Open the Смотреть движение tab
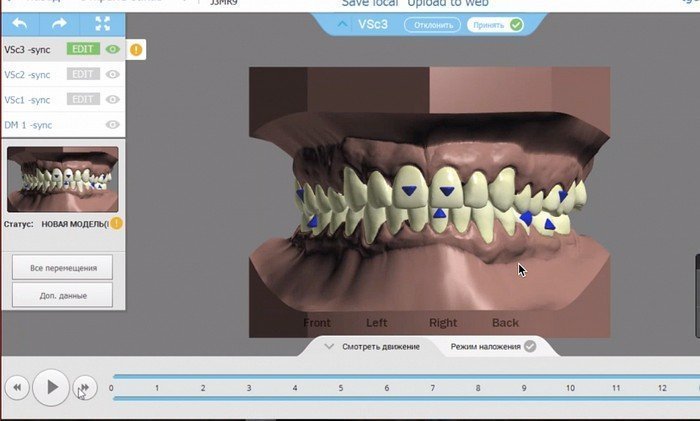 coord(381,346)
